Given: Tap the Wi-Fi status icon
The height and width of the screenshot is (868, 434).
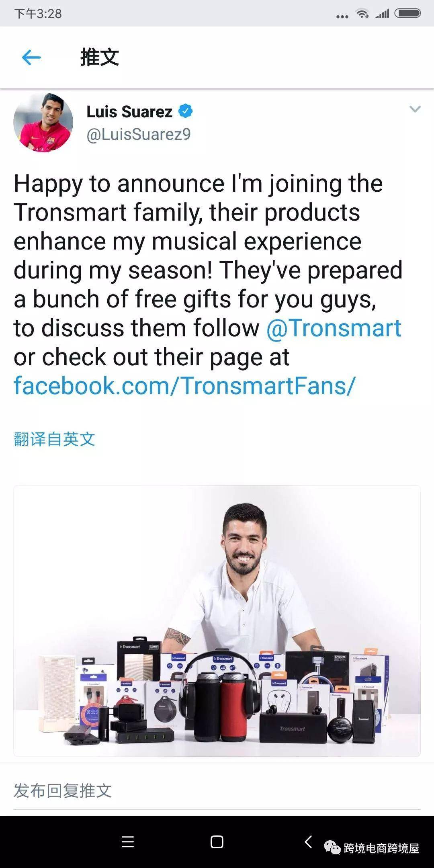Looking at the screenshot, I should (x=362, y=14).
